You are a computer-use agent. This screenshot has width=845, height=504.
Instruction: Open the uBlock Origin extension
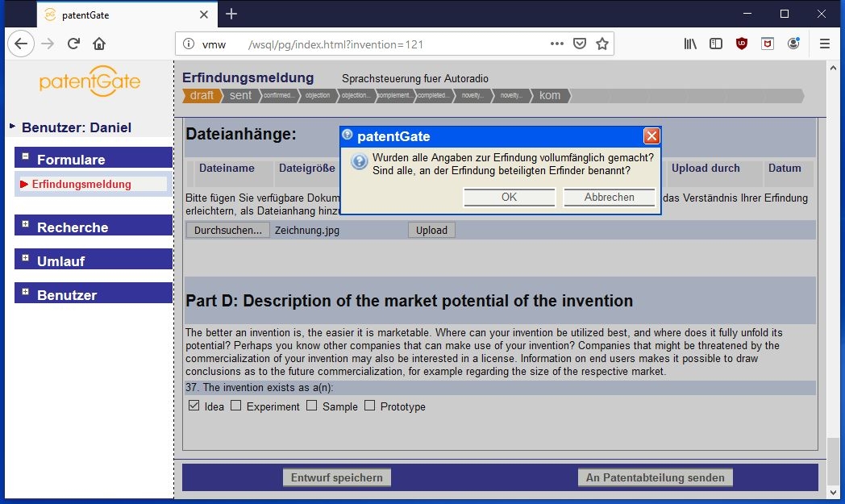(x=742, y=44)
